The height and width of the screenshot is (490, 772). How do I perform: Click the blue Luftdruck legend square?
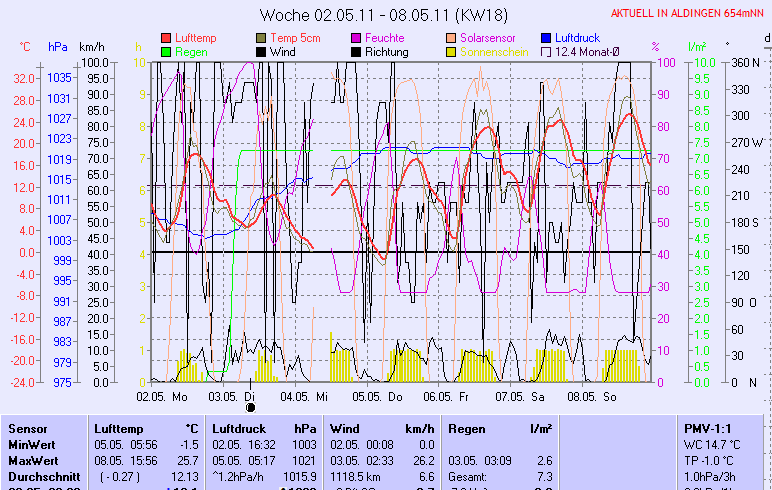click(x=547, y=38)
